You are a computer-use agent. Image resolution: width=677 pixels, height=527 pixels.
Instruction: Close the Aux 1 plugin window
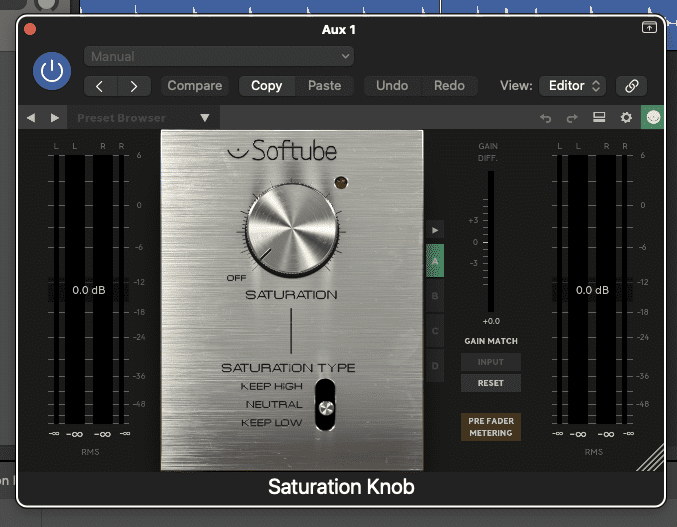30,29
